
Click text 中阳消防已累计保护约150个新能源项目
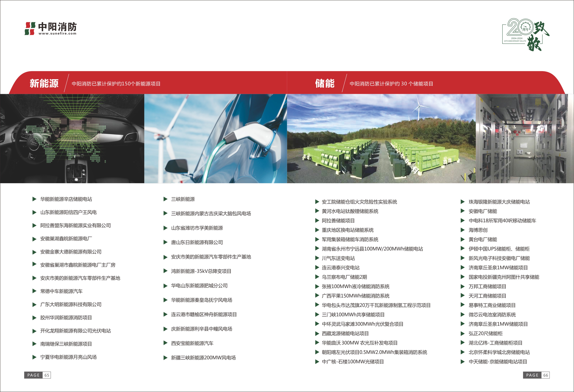click(116, 84)
